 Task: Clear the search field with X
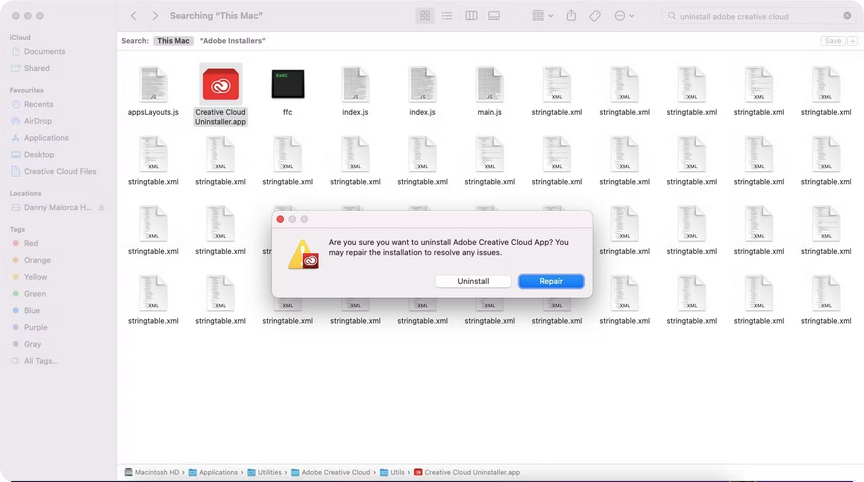pyautogui.click(x=847, y=16)
